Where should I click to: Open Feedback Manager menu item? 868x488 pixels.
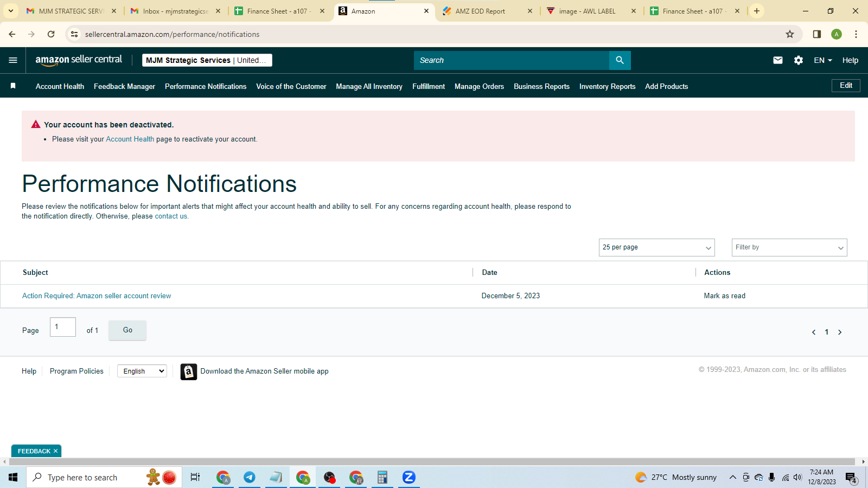pyautogui.click(x=124, y=86)
